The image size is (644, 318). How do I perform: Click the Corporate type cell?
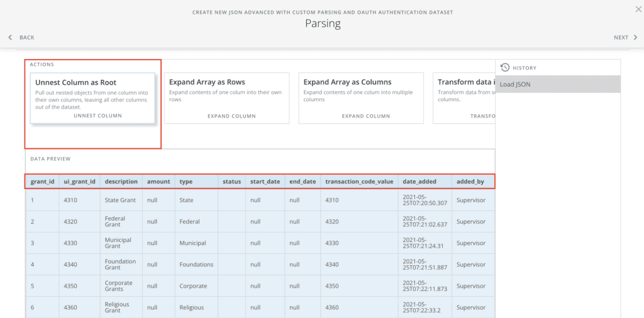(x=196, y=285)
